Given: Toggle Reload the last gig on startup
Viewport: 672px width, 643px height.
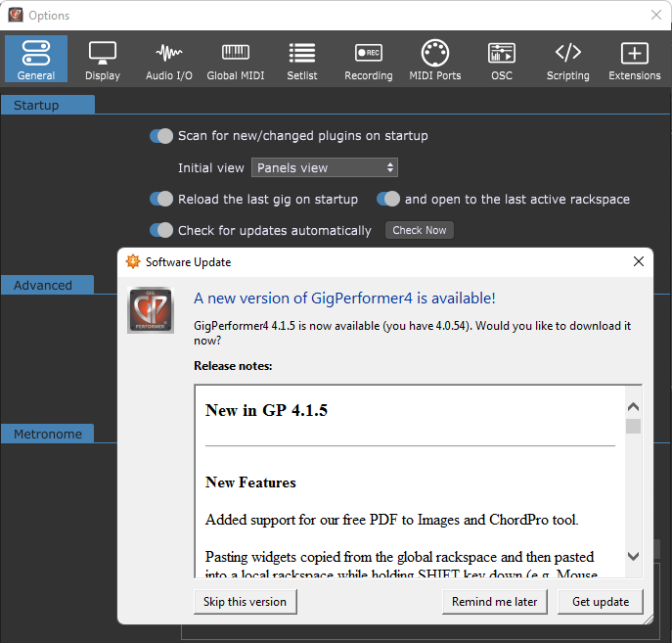Looking at the screenshot, I should click(161, 199).
